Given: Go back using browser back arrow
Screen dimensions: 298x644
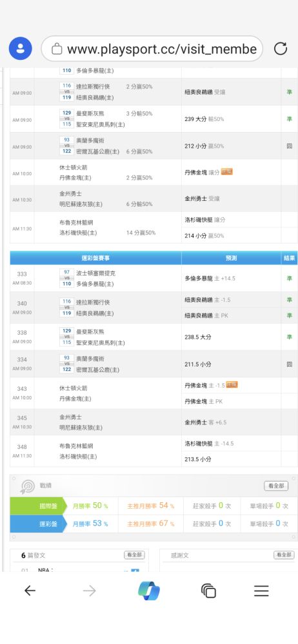Looking at the screenshot, I should (30, 591).
